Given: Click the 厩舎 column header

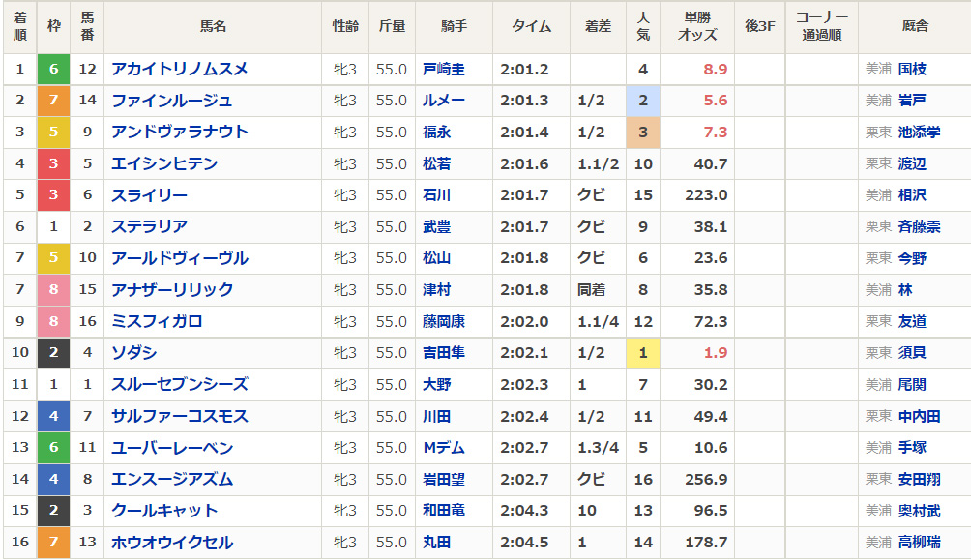Looking at the screenshot, I should pyautogui.click(x=915, y=26).
